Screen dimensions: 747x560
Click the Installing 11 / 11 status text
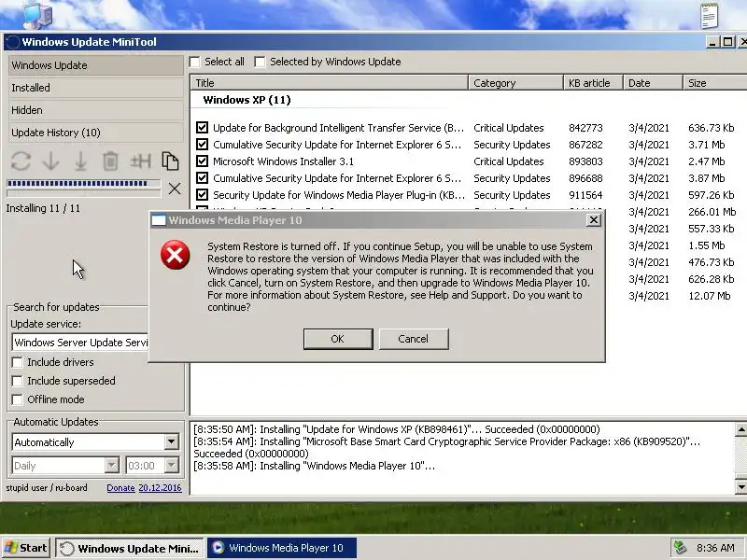43,208
